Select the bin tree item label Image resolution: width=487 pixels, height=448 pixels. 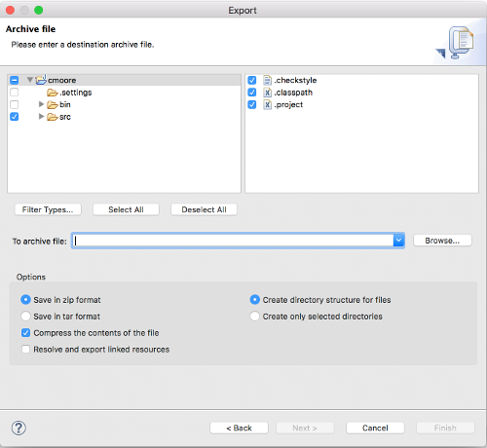(x=65, y=104)
